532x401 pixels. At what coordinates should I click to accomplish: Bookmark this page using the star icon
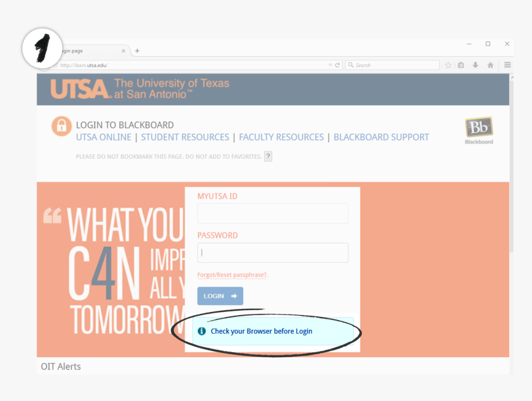click(448, 64)
